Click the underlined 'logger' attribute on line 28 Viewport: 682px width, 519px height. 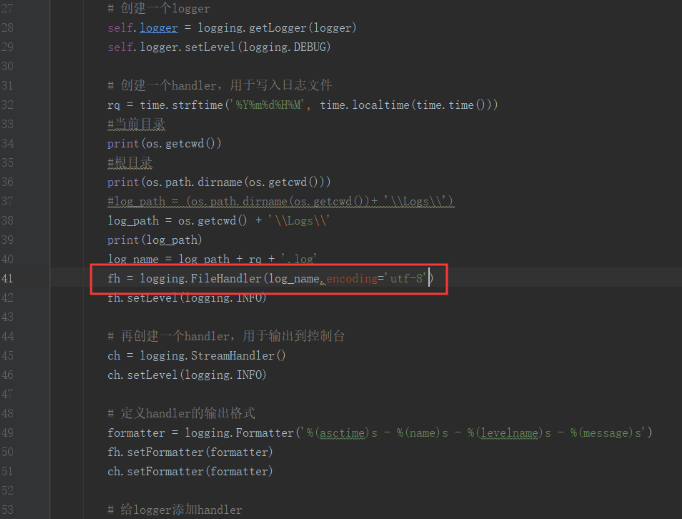159,28
